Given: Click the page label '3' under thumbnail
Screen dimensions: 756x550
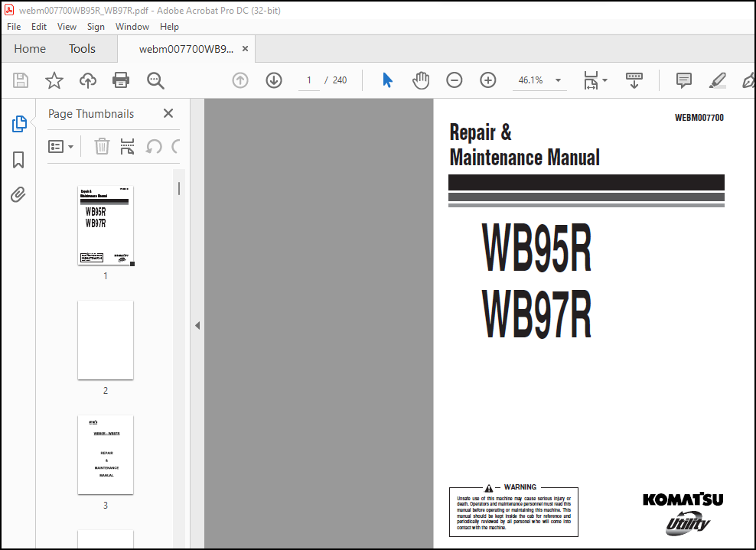Looking at the screenshot, I should [x=106, y=505].
